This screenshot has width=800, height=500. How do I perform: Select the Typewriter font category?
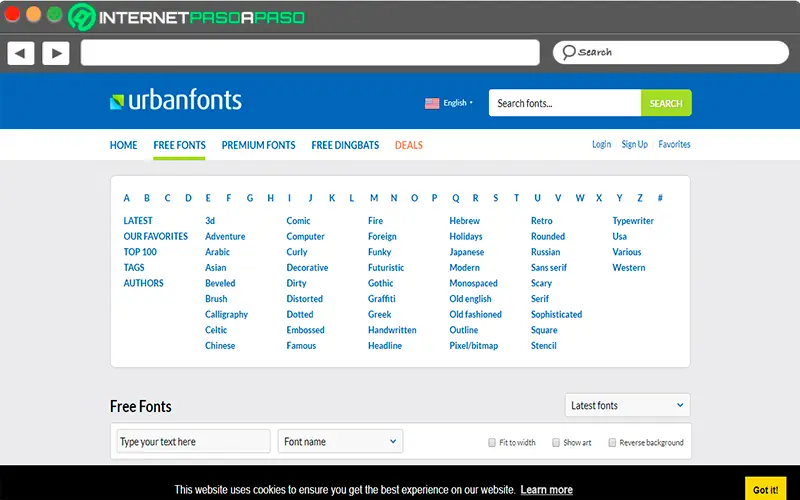coord(633,220)
